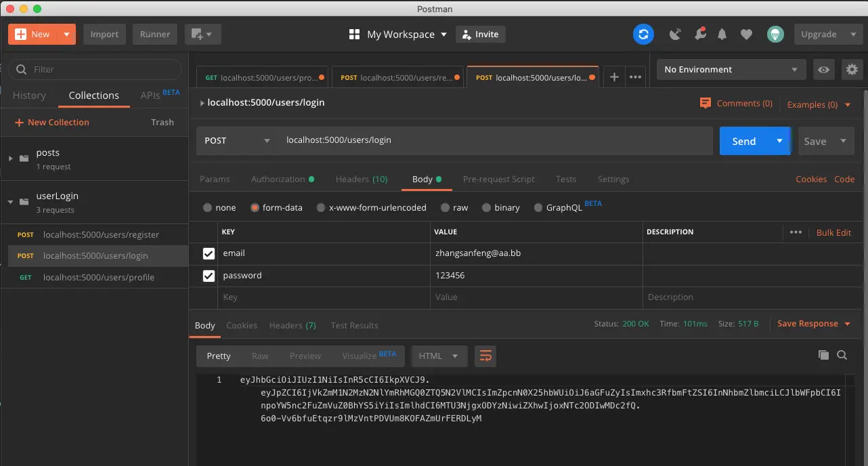
Task: Uncheck the password parameter checkbox
Action: click(x=209, y=276)
